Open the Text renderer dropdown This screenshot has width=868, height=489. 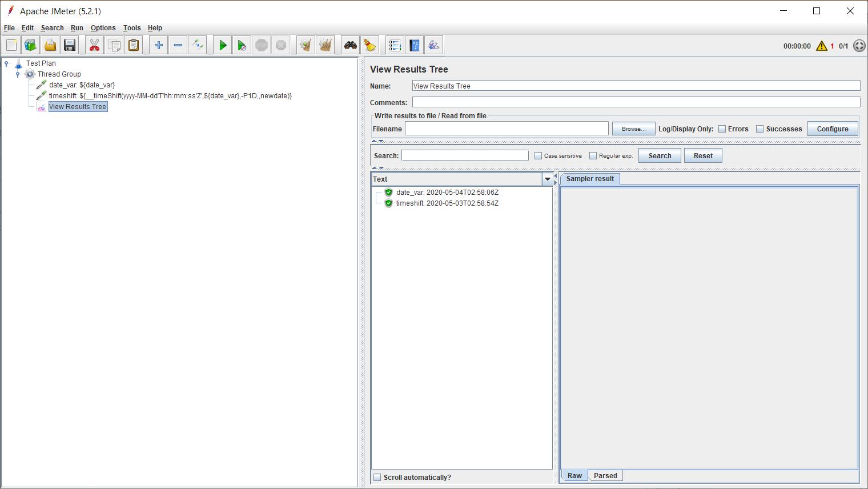548,179
